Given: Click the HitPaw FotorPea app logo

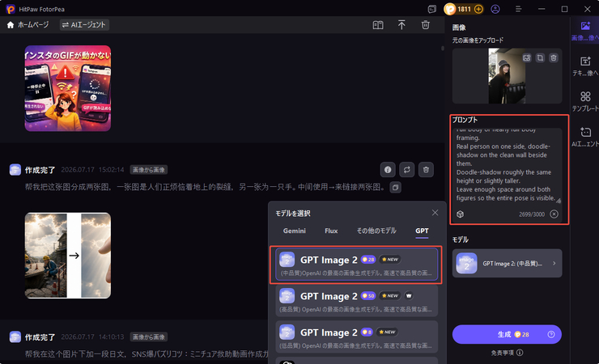Looking at the screenshot, I should click(11, 9).
